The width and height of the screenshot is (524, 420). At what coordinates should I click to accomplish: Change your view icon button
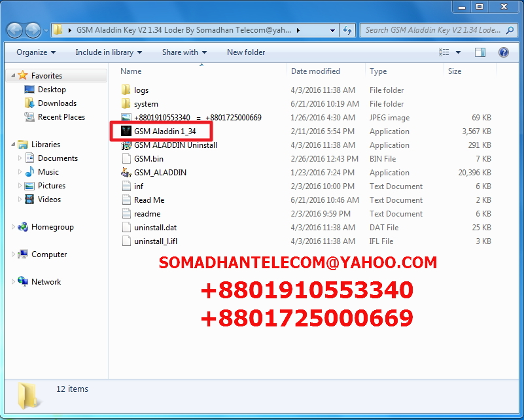(444, 52)
